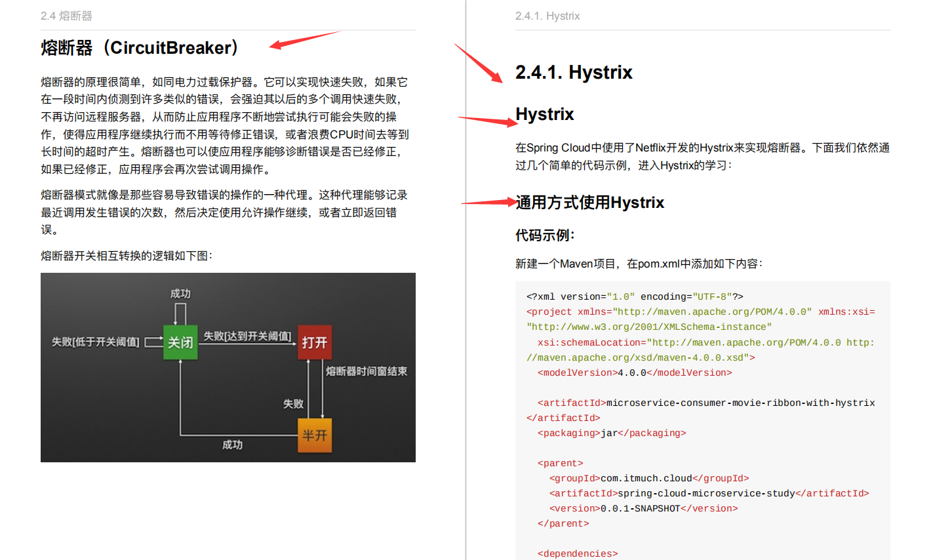Click the "//maven.apache.org/xsd/maven-4.0.0.xsd" code line
The image size is (935, 560).
coord(641,357)
